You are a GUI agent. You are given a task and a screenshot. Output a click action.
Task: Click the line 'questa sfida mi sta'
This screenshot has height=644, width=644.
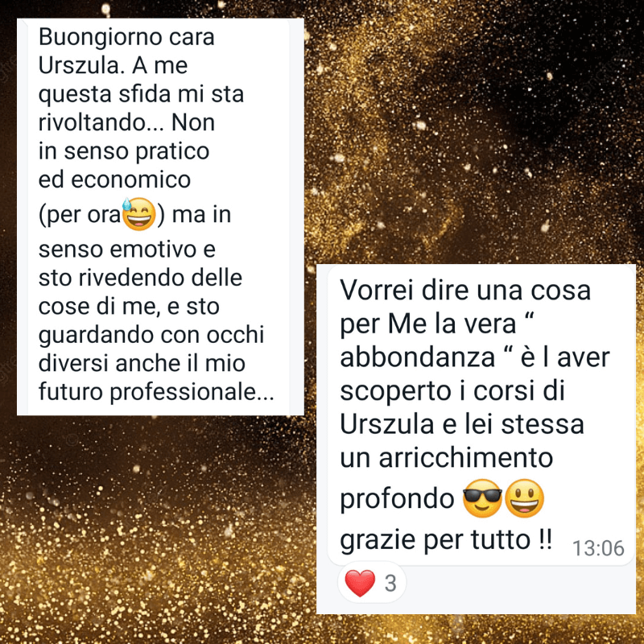(142, 95)
